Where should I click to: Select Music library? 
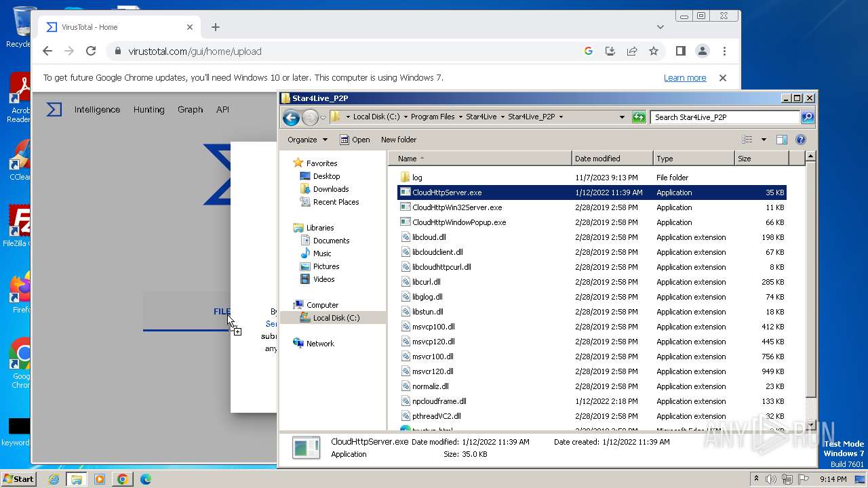tap(322, 253)
